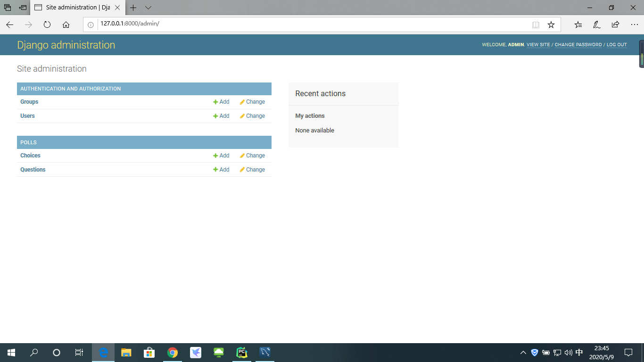The image size is (644, 362).
Task: Open the Django administration home link
Action: pos(66,45)
